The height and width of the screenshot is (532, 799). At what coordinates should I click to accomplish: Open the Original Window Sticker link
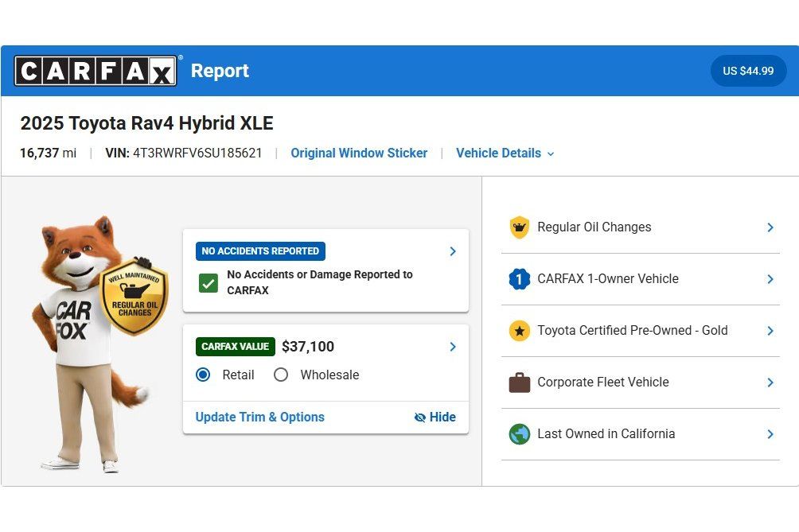359,153
